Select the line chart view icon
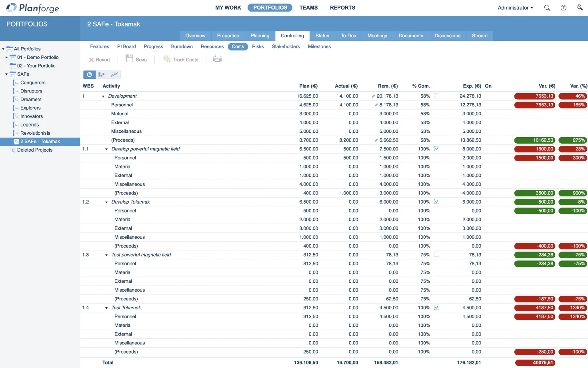 (114, 74)
